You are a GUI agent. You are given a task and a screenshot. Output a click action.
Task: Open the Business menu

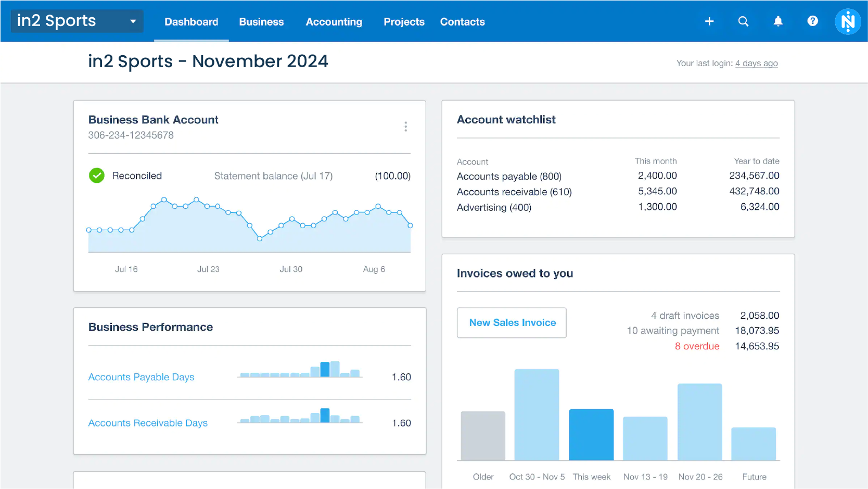261,22
